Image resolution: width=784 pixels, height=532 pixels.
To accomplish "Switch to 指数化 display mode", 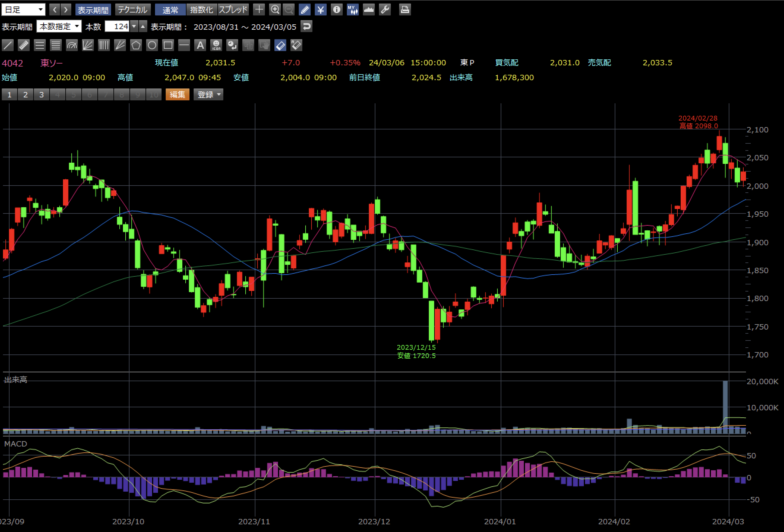I will (x=201, y=9).
